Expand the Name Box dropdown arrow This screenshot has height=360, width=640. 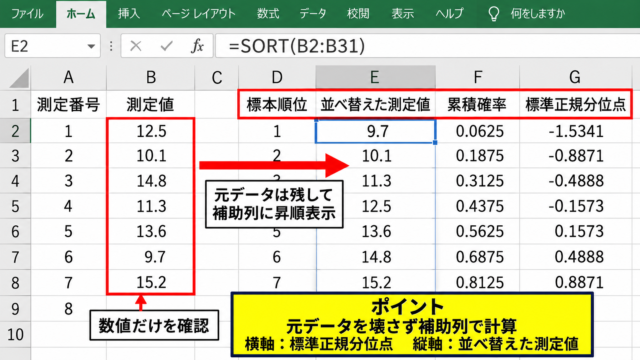click(91, 47)
